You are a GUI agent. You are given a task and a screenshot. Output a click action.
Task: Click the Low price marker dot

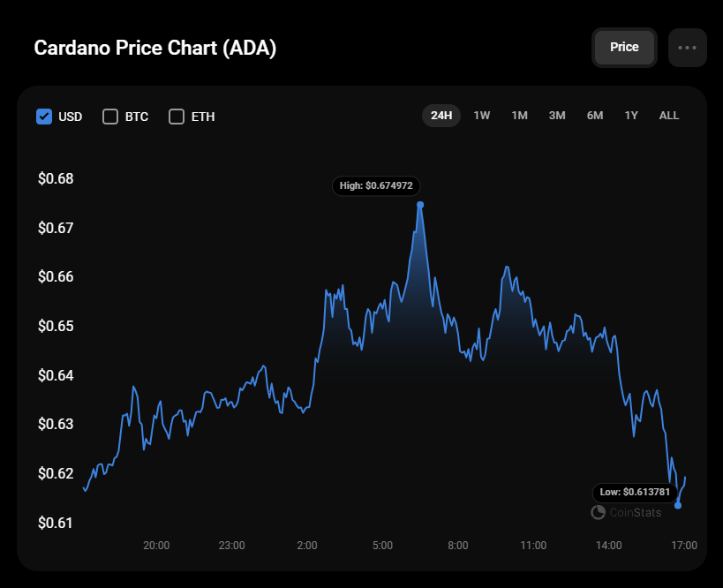coord(678,505)
